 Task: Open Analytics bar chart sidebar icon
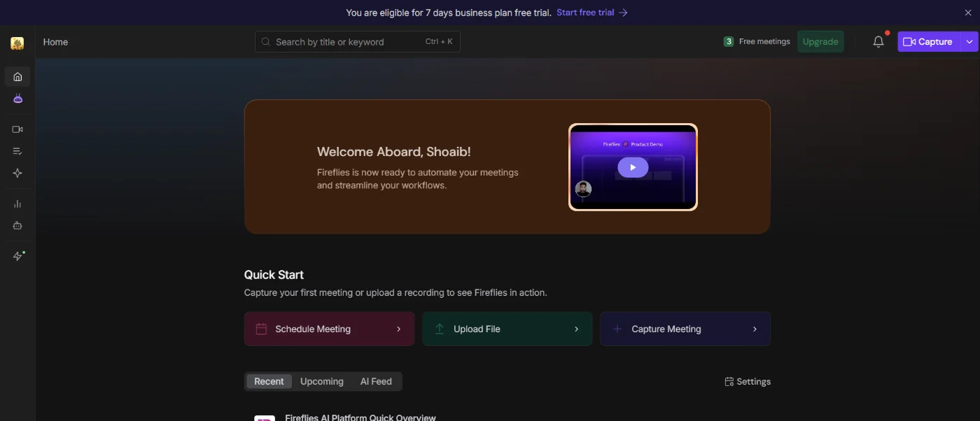[17, 204]
